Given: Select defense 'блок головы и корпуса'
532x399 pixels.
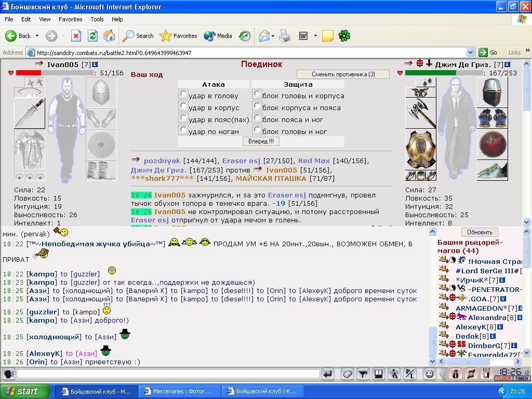Looking at the screenshot, I should point(257,94).
